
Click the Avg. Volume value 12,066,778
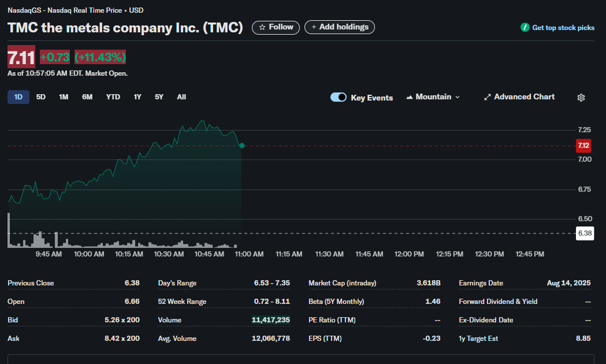[x=270, y=339]
